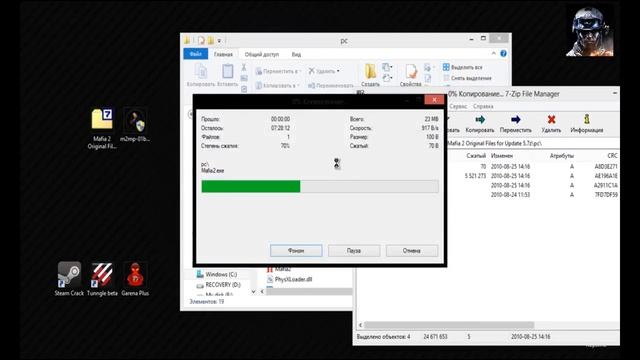Switch to the Вид ribbon tab

pyautogui.click(x=296, y=54)
